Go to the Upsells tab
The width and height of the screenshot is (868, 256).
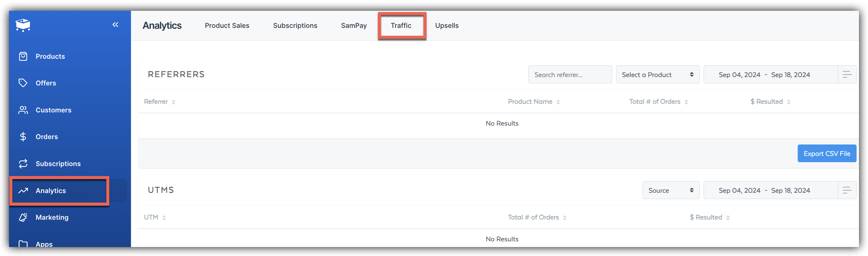pyautogui.click(x=447, y=25)
